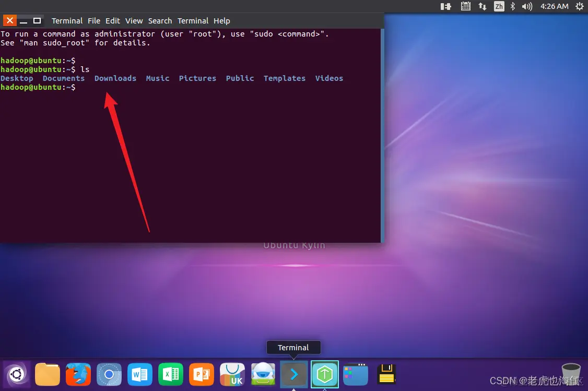Open the network up-down arrows indicator
This screenshot has width=588, height=391.
(x=482, y=6)
